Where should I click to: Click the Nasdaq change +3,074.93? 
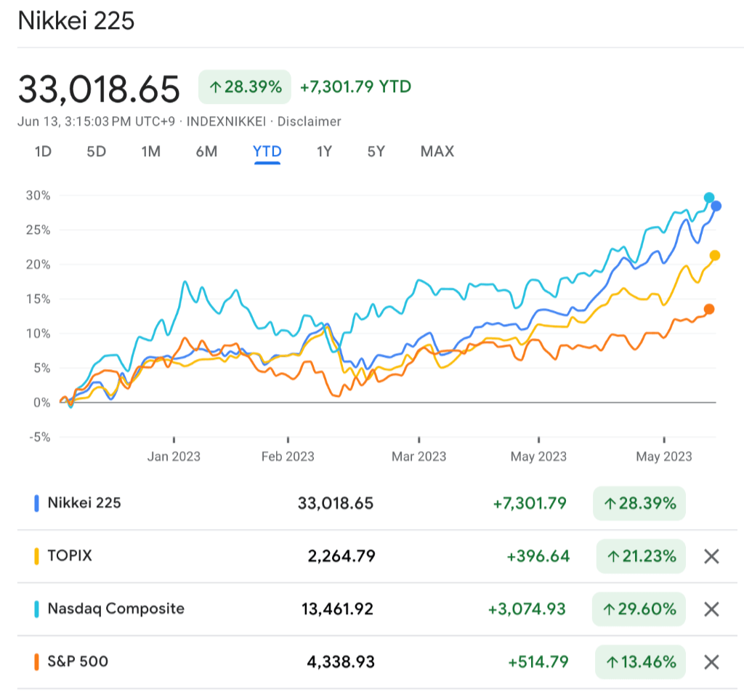click(x=527, y=609)
